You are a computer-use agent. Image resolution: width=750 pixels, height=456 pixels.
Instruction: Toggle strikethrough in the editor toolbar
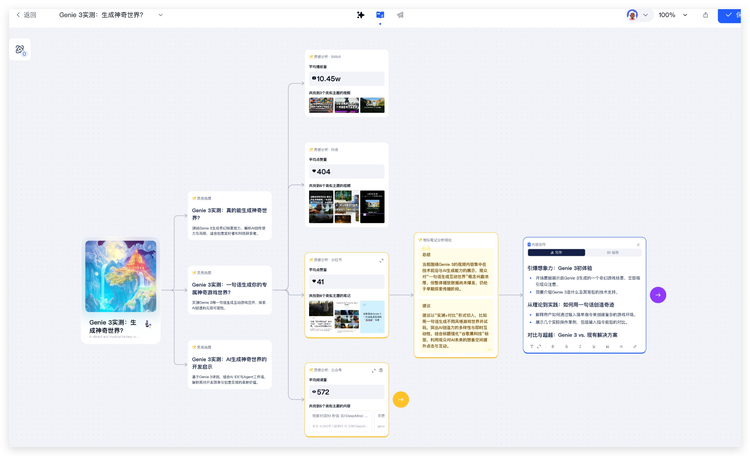567,346
